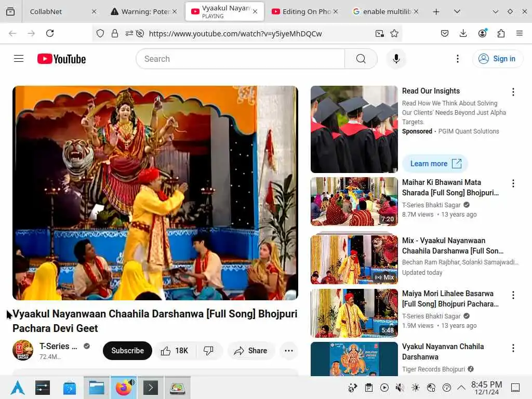This screenshot has height=399, width=532.
Task: Play Maihar Ki Bhawani Mata Sharada video
Action: click(x=354, y=201)
